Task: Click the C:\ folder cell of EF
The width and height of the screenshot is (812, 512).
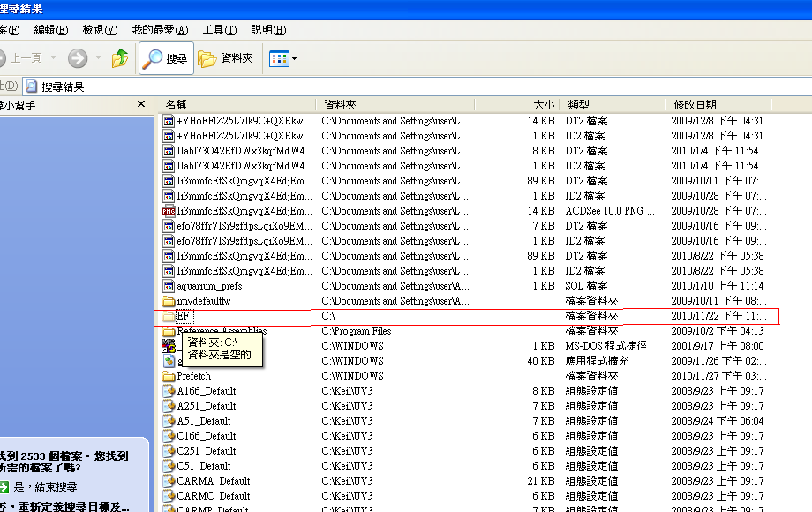Action: tap(328, 316)
